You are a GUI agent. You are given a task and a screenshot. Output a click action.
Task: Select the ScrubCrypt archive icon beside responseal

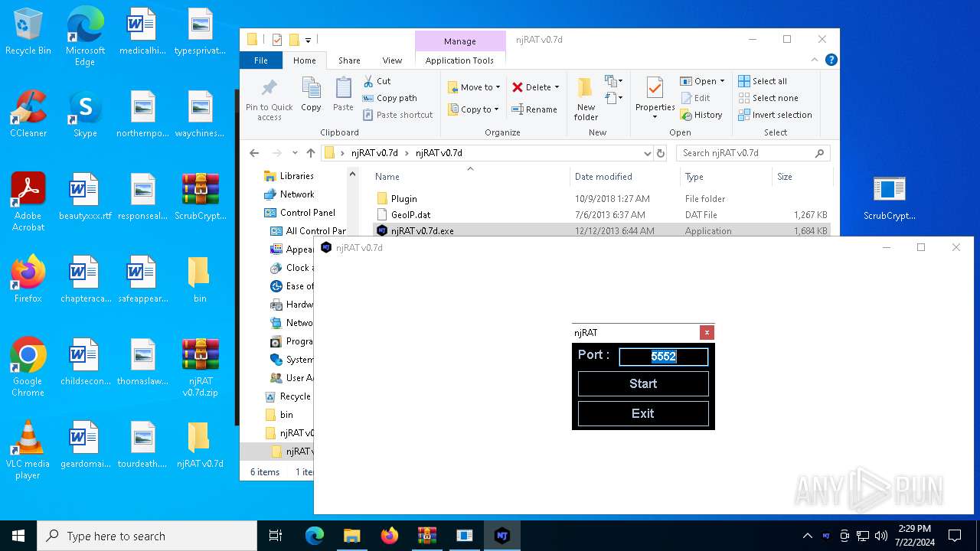pyautogui.click(x=201, y=197)
